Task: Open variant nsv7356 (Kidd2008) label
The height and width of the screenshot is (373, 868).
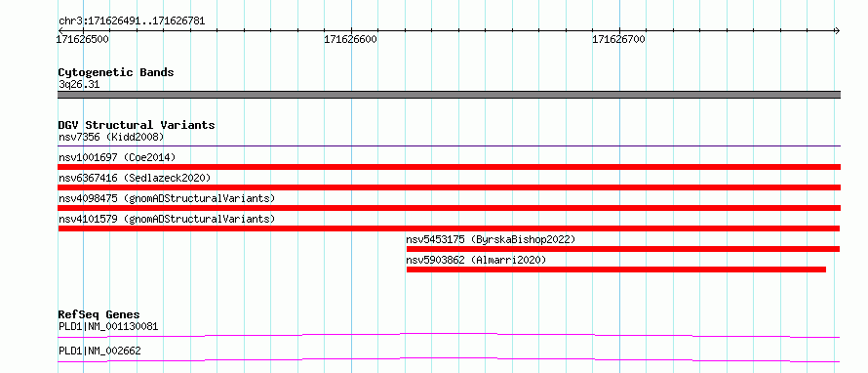Action: [111, 137]
